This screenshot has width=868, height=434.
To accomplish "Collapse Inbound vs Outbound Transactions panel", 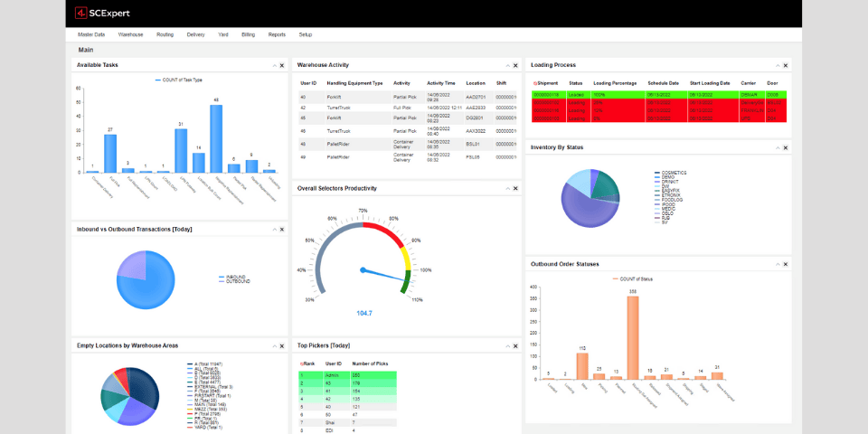I will (273, 230).
